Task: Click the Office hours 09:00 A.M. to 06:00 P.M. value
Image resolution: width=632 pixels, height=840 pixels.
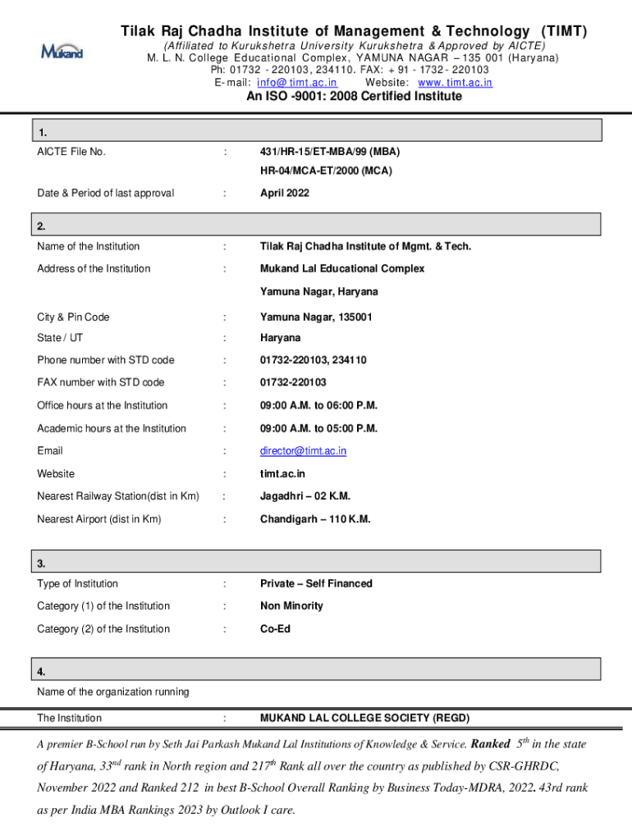Action: 318,406
